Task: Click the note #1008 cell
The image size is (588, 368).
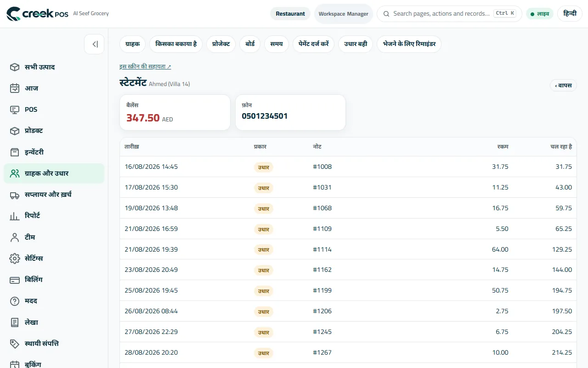Action: 322,167
